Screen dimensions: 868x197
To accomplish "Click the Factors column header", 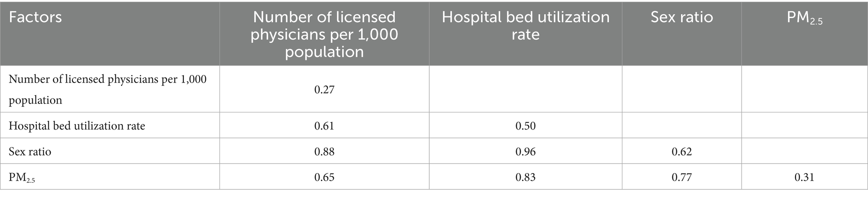I will point(35,18).
